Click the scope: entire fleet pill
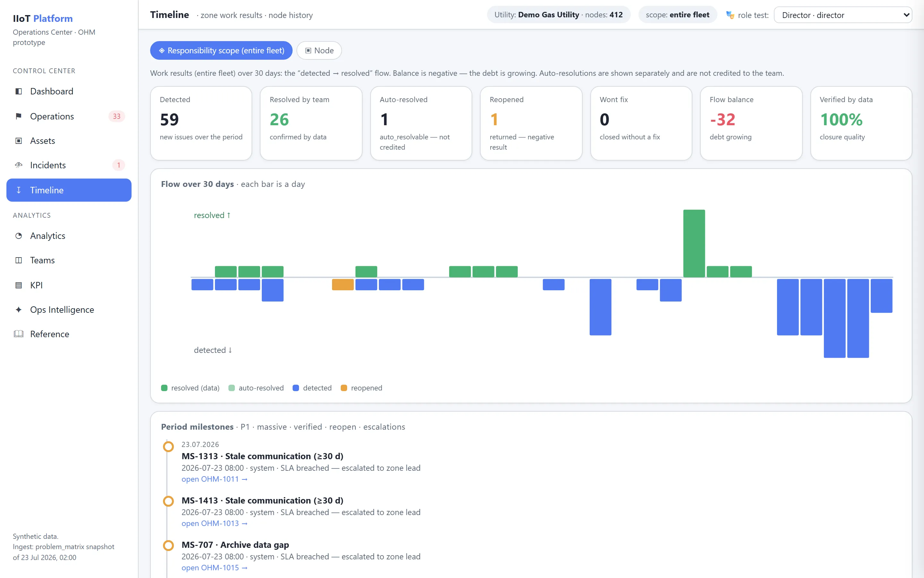 point(678,15)
